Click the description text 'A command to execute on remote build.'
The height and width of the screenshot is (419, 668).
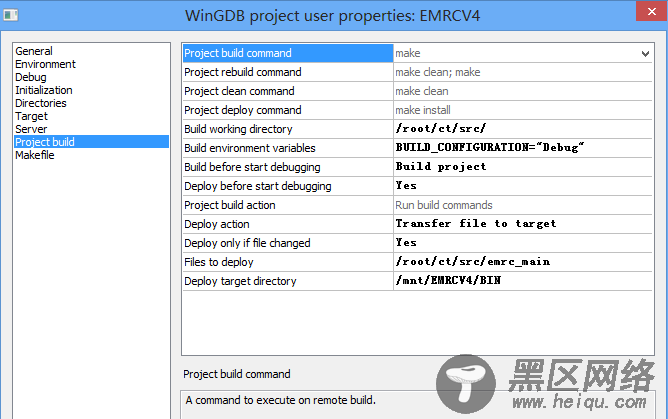click(x=281, y=400)
